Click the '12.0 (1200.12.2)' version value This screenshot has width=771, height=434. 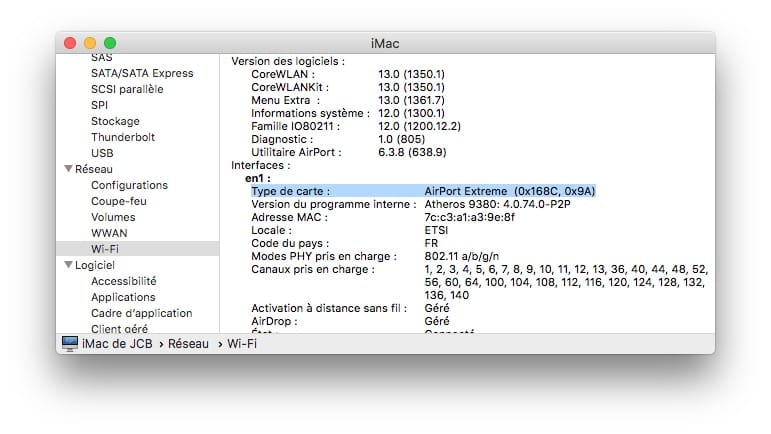[419, 126]
